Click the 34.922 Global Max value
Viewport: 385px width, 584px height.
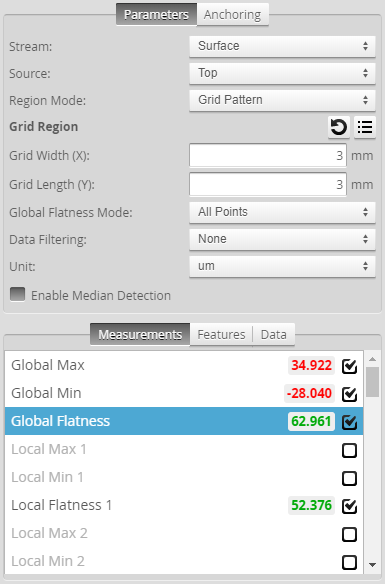[311, 365]
